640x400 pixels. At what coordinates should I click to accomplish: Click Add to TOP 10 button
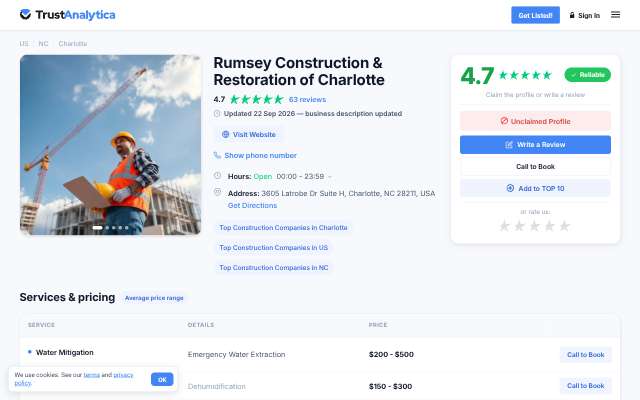535,188
